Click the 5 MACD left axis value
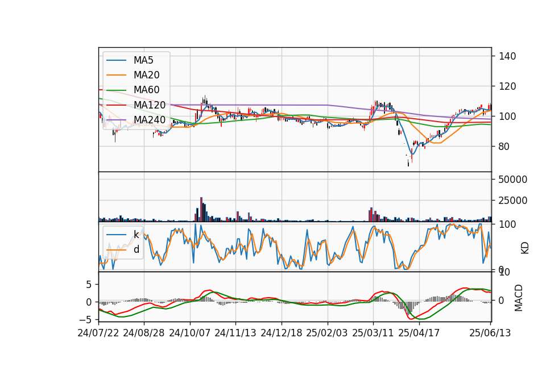Image resolution: width=546 pixels, height=392 pixels. [89, 285]
